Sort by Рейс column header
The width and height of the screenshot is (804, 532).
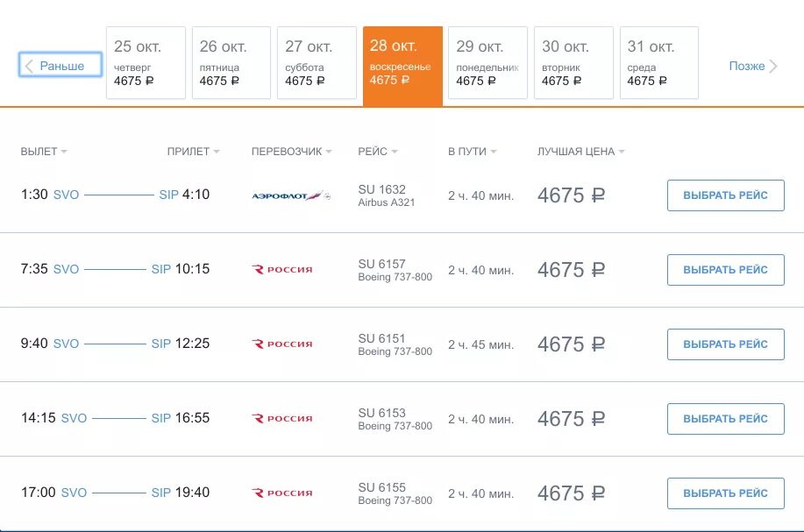pyautogui.click(x=378, y=152)
